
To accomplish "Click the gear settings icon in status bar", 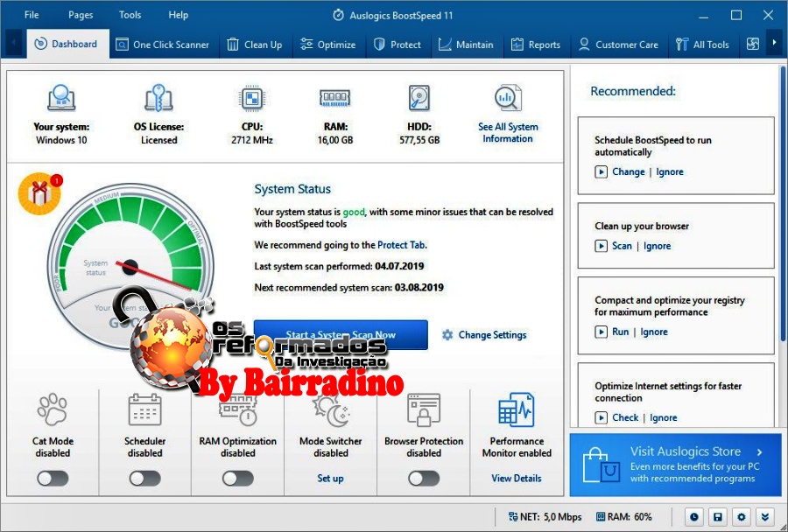I will click(742, 516).
